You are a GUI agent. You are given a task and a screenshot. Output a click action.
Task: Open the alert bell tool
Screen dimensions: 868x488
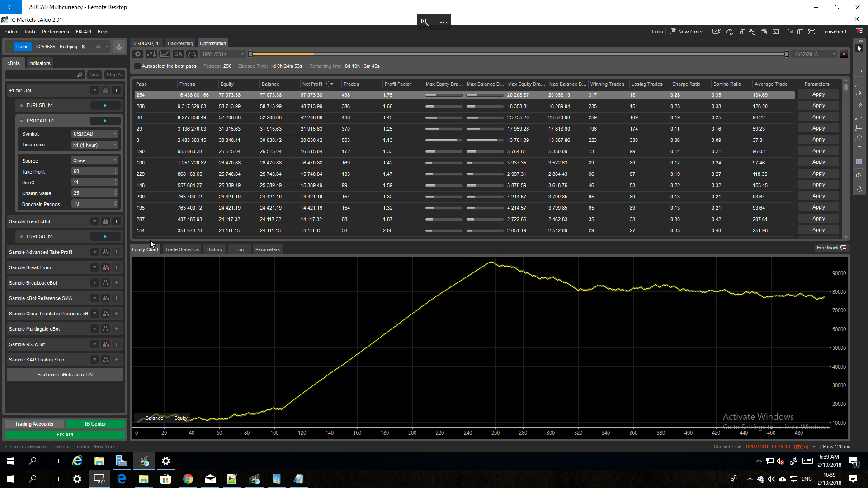(859, 189)
